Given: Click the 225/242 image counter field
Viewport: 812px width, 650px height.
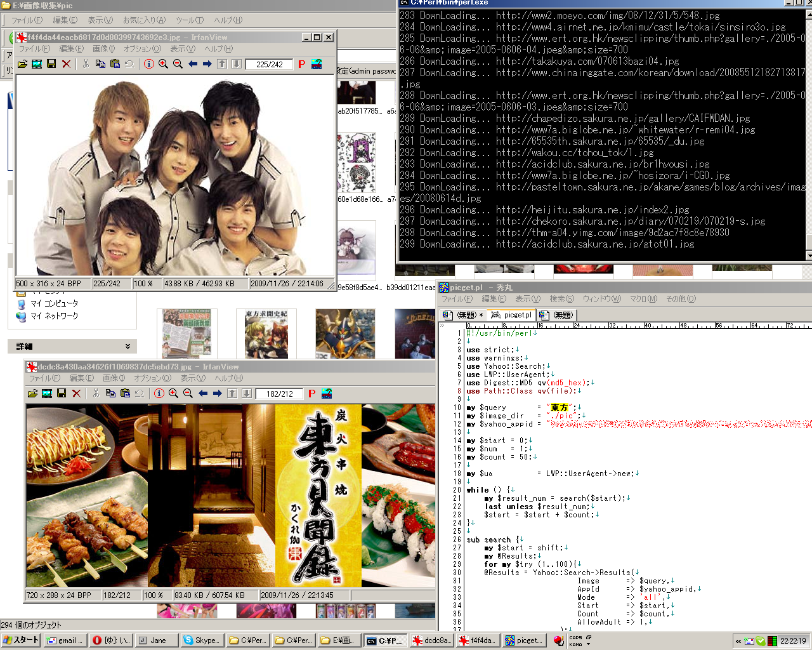Looking at the screenshot, I should point(270,64).
